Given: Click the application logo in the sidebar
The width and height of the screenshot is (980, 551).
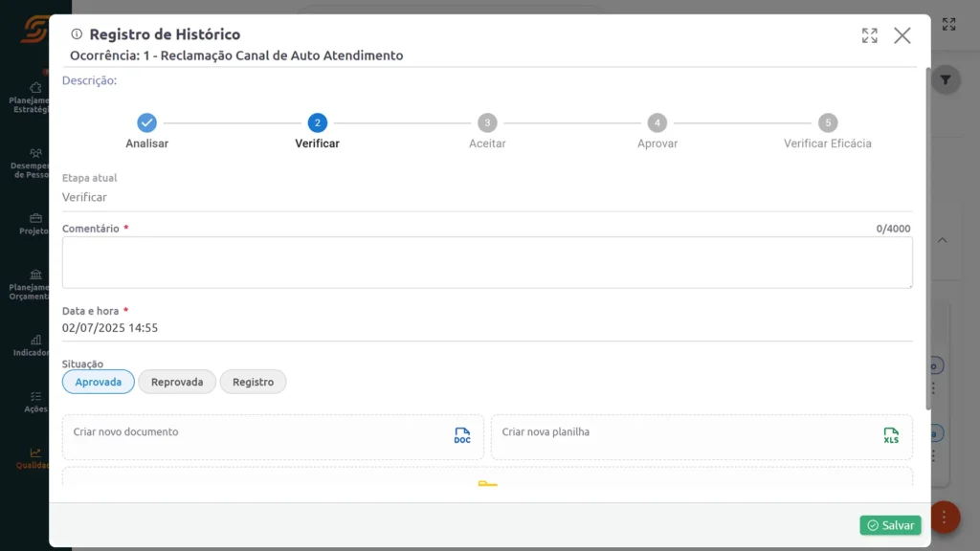Looking at the screenshot, I should (x=35, y=29).
